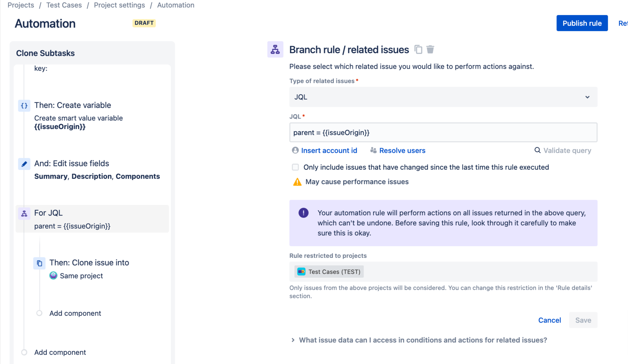Viewport: 628px width, 364px height.
Task: Open Project settings from breadcrumb
Action: (119, 5)
